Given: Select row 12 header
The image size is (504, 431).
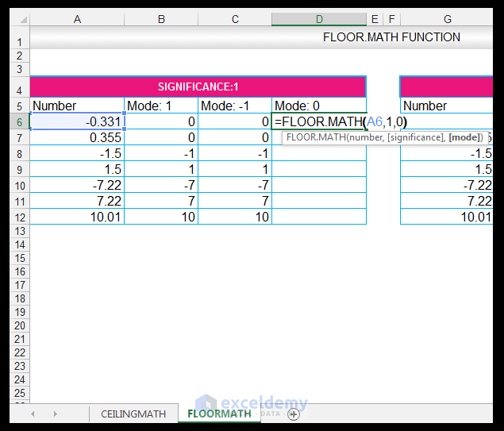Looking at the screenshot, I should [x=20, y=217].
